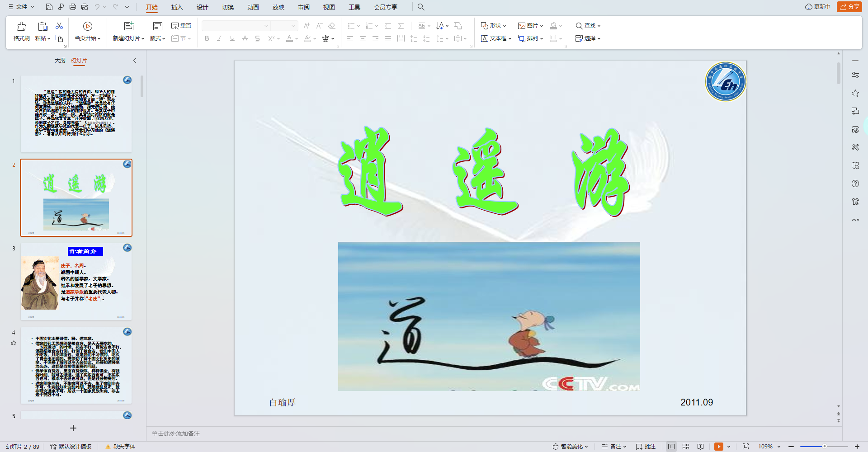This screenshot has height=452, width=868.
Task: Click the search magnifier beside the ribbon tabs
Action: coord(421,7)
